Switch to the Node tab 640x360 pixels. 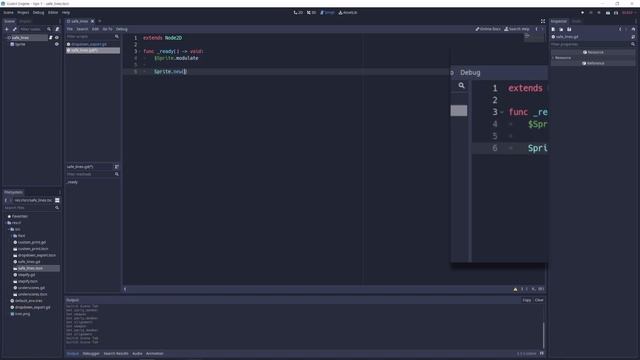coord(576,21)
